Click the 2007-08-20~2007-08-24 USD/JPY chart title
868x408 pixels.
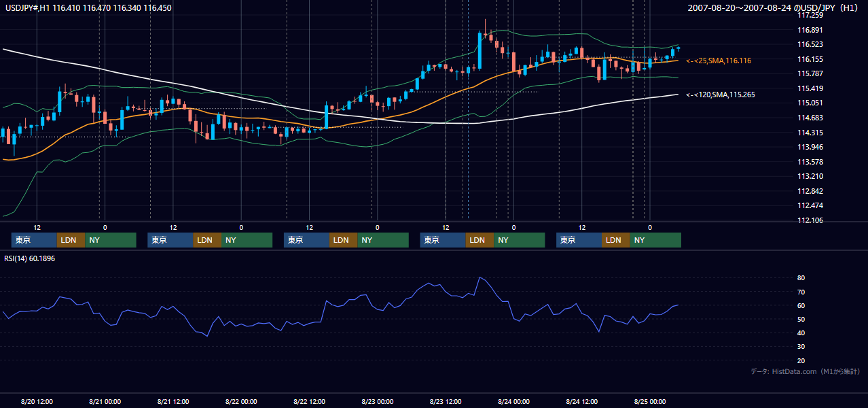click(x=773, y=7)
